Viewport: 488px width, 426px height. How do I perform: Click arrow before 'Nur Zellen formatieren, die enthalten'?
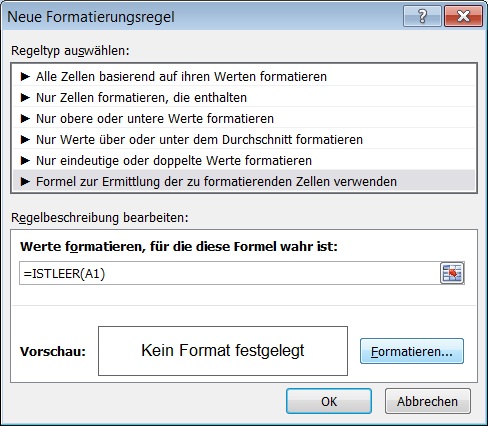click(x=25, y=97)
